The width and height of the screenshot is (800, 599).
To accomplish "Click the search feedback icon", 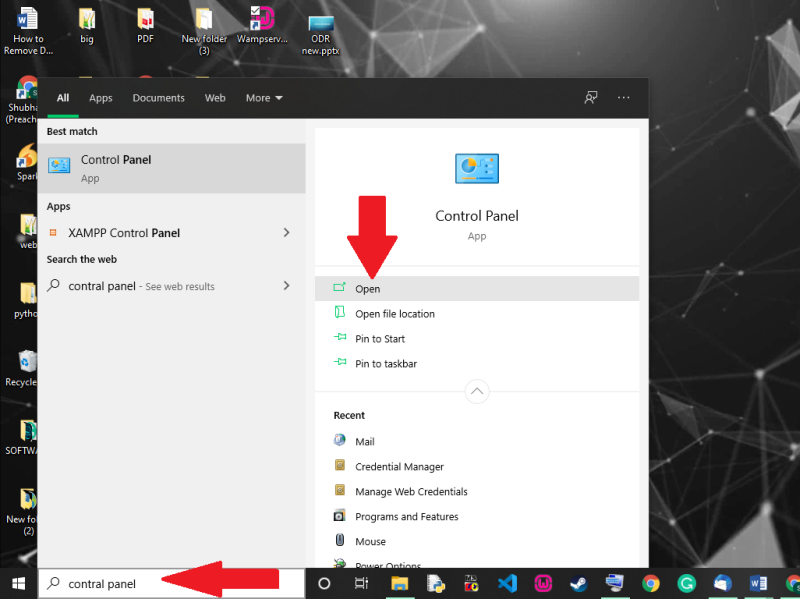I will coord(591,97).
